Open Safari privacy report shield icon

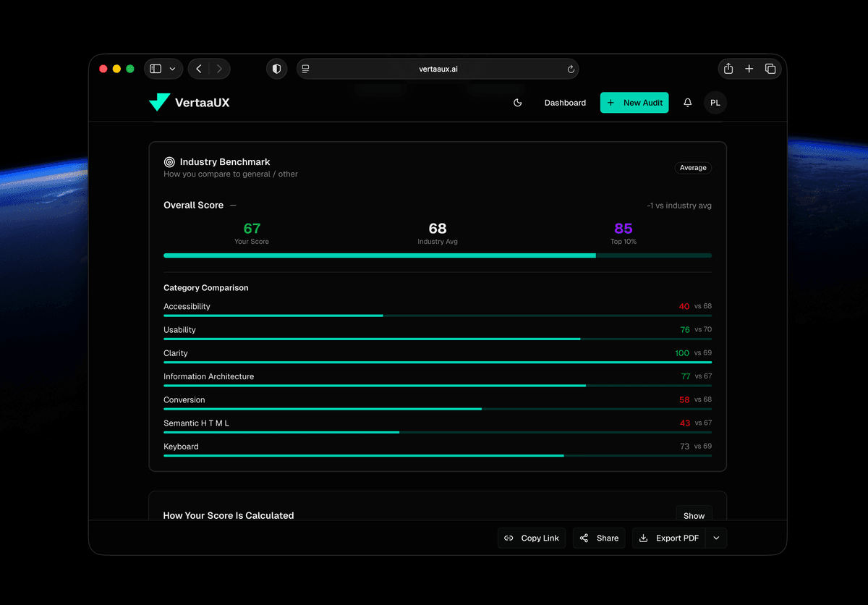pyautogui.click(x=276, y=68)
